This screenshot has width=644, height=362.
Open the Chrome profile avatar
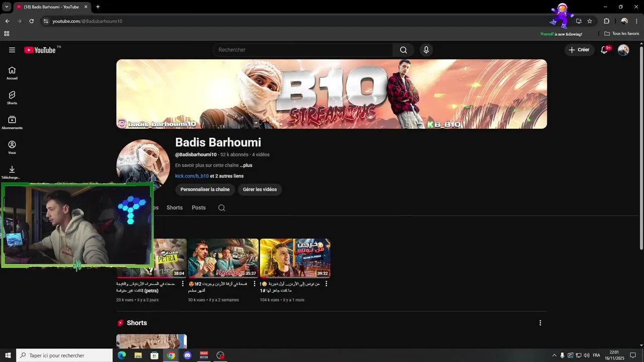[624, 21]
